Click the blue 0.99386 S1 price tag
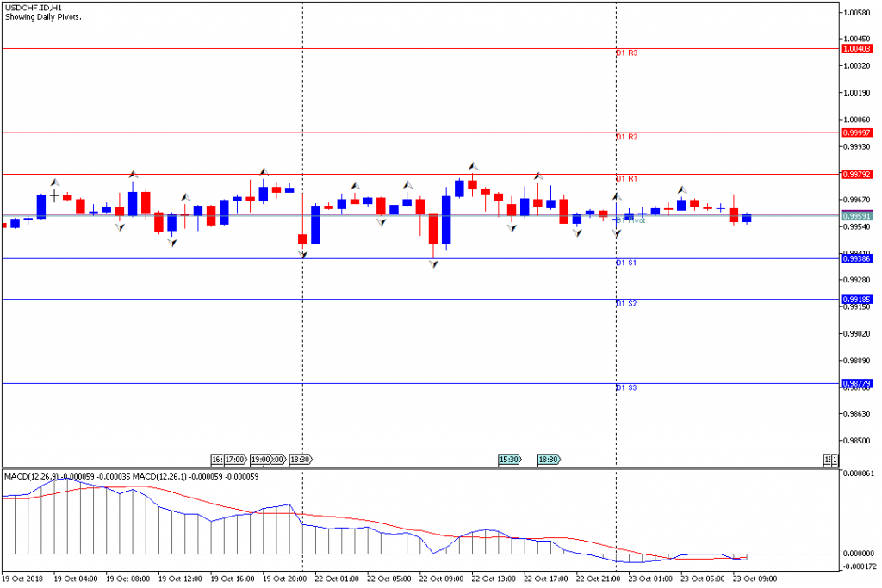This screenshot has height=588, width=882. (x=856, y=258)
